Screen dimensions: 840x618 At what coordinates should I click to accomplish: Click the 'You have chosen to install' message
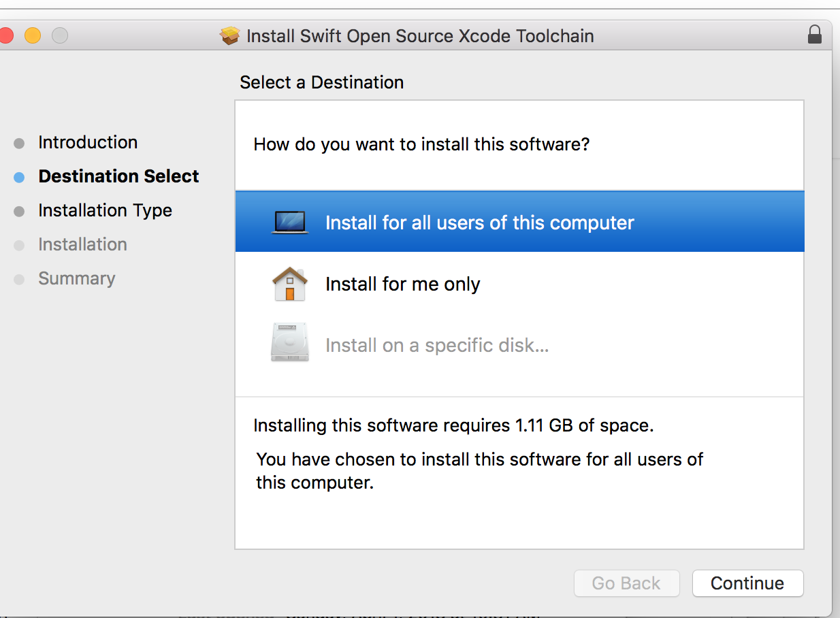click(x=479, y=471)
